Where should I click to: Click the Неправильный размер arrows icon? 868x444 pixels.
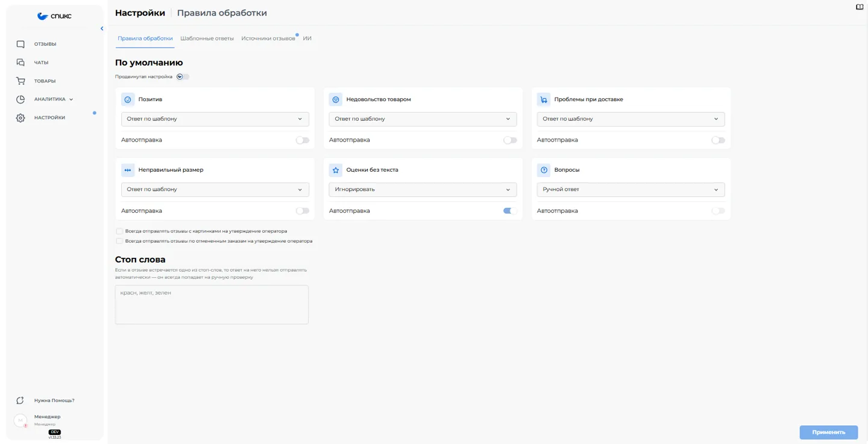128,170
